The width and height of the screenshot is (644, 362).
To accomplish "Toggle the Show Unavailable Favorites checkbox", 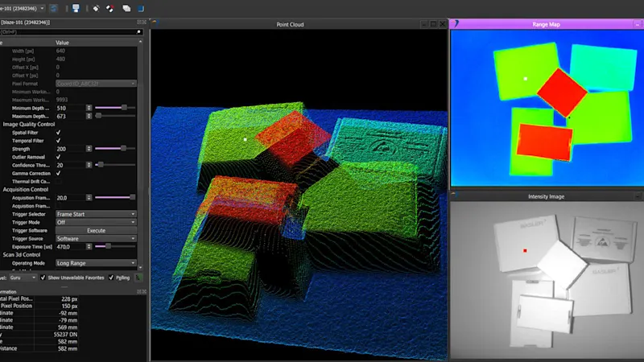I will [43, 277].
